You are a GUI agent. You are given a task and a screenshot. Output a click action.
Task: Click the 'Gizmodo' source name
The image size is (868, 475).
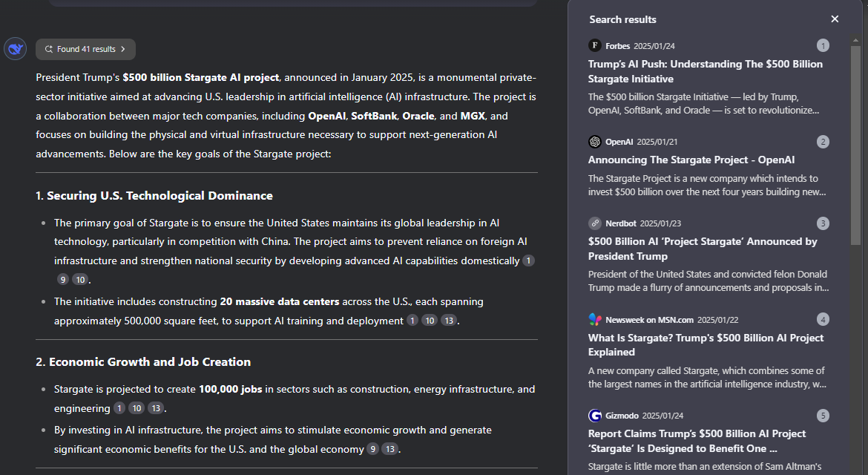[x=622, y=416]
